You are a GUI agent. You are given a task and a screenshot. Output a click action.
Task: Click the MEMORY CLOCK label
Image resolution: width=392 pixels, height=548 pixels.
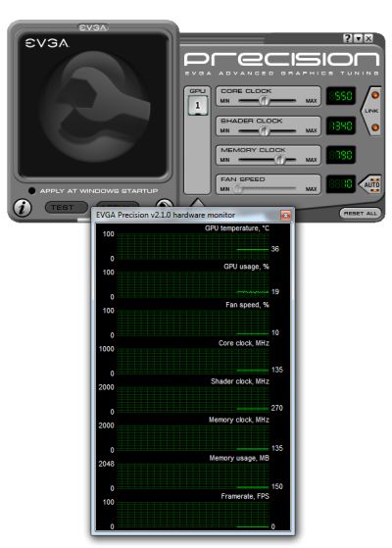coord(253,150)
